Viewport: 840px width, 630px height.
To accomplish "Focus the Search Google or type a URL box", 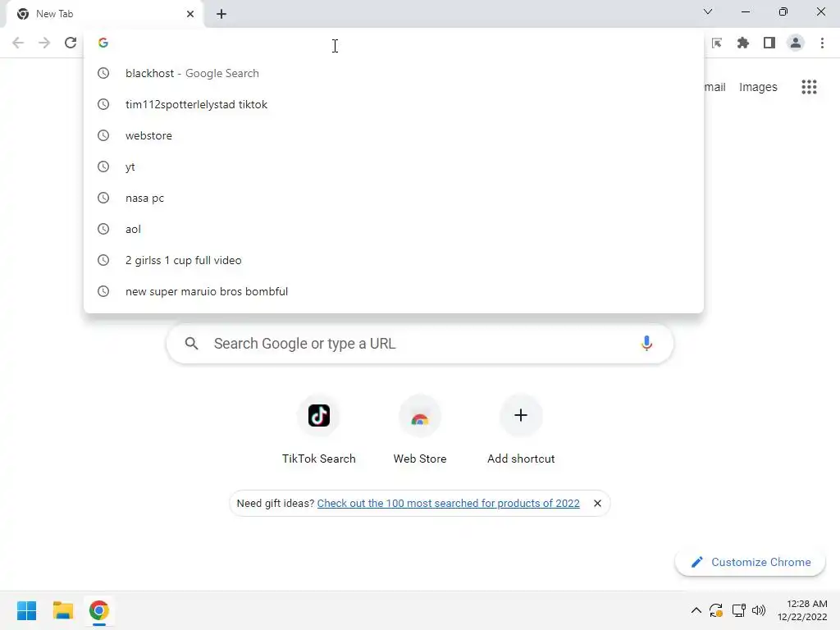I will click(420, 344).
